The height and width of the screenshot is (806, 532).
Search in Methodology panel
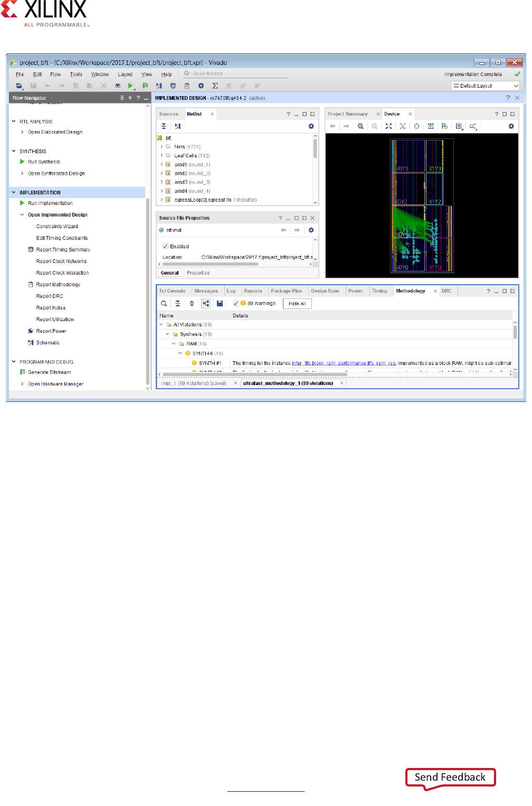pos(164,304)
